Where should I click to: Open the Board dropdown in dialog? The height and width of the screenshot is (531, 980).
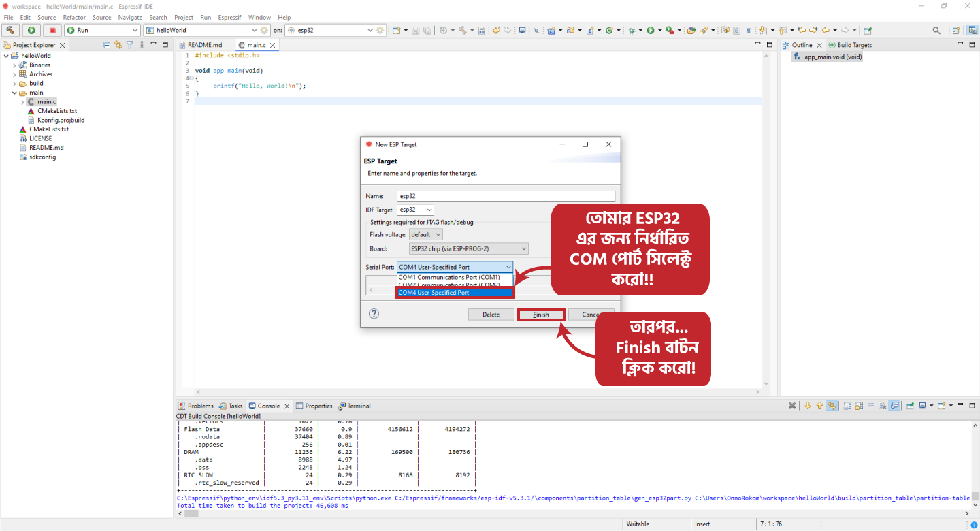[468, 248]
